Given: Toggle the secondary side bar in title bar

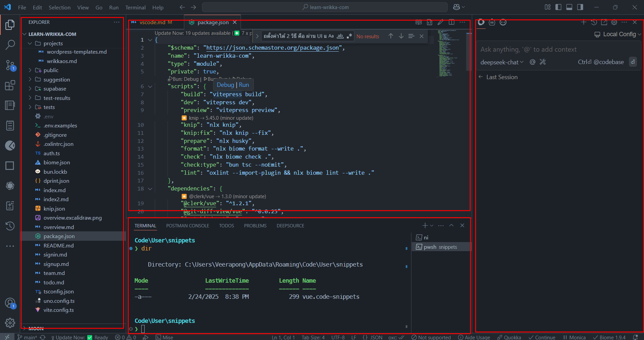Looking at the screenshot, I should [580, 7].
